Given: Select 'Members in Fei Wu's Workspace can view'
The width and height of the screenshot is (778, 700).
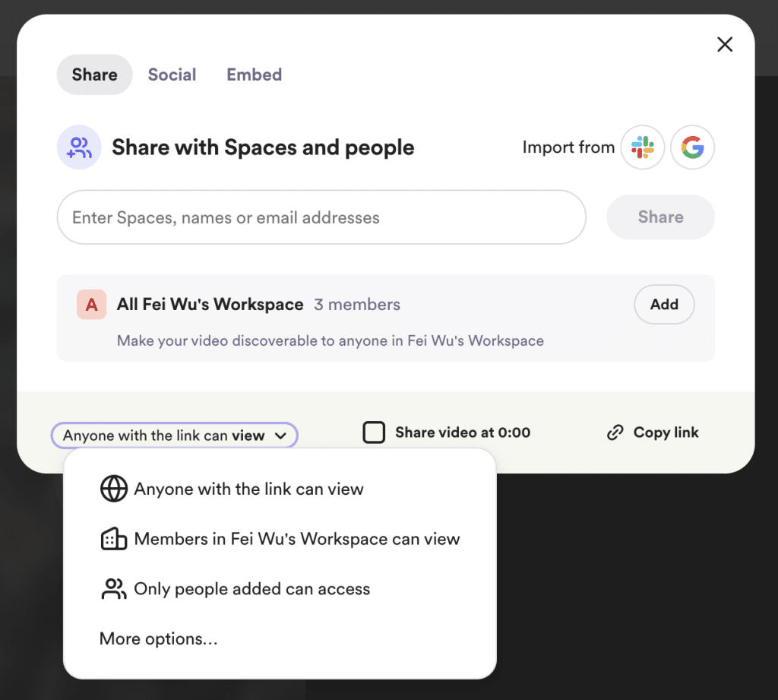Looking at the screenshot, I should [296, 540].
